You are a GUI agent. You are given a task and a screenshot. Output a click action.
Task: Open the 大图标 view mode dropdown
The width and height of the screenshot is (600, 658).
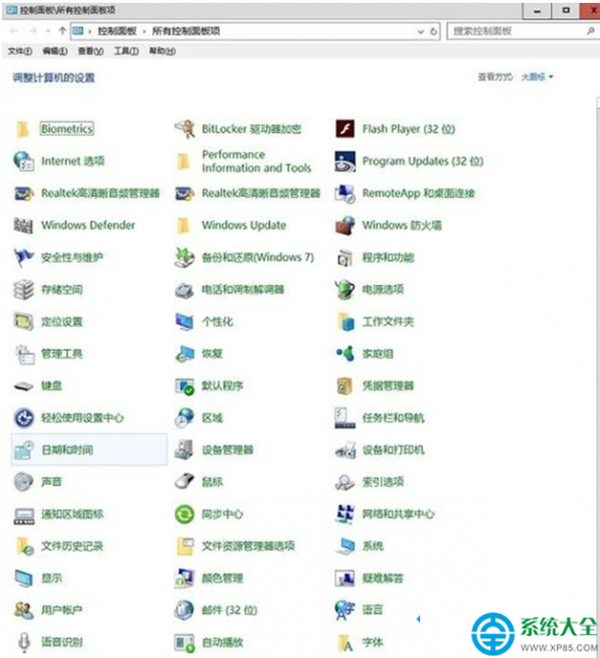coord(537,77)
